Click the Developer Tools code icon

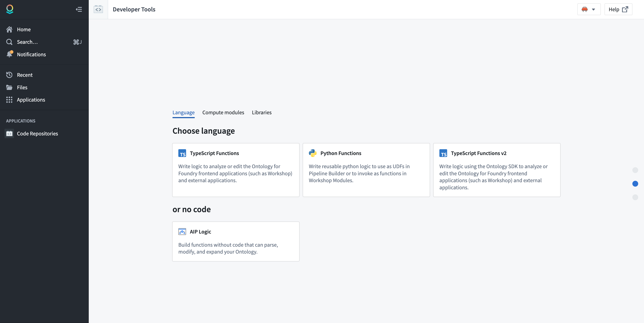coord(98,9)
